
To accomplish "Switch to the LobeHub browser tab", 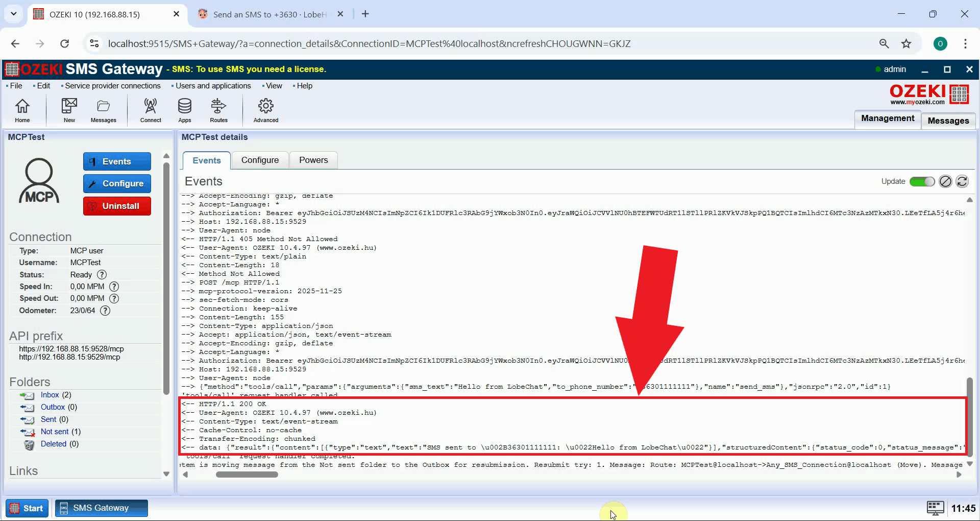I will pos(269,14).
